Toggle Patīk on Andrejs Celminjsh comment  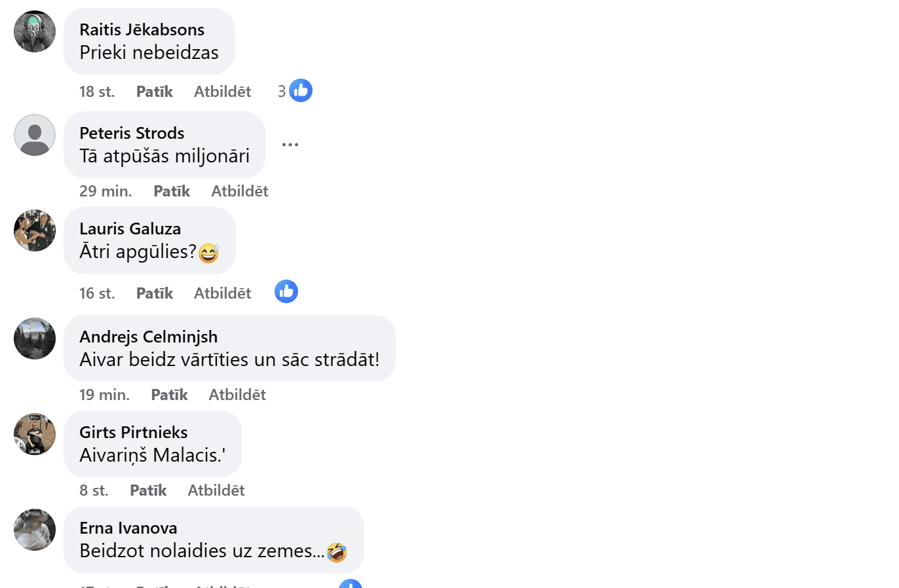coord(169,395)
